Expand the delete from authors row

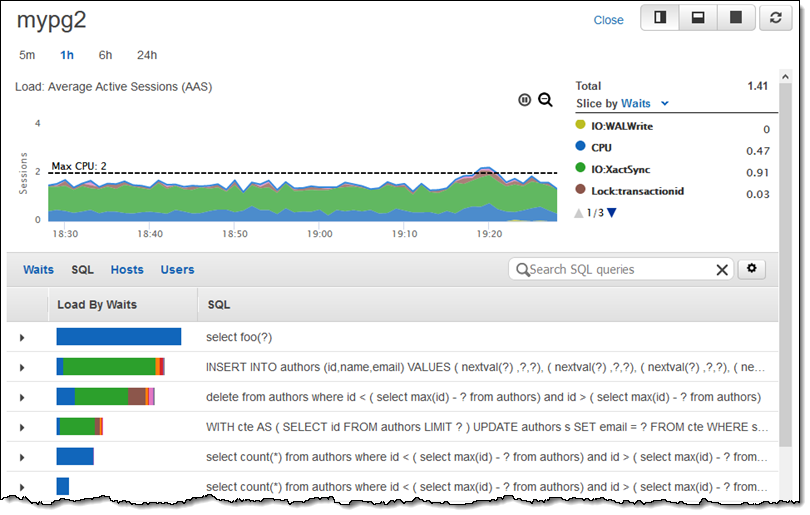click(x=22, y=398)
